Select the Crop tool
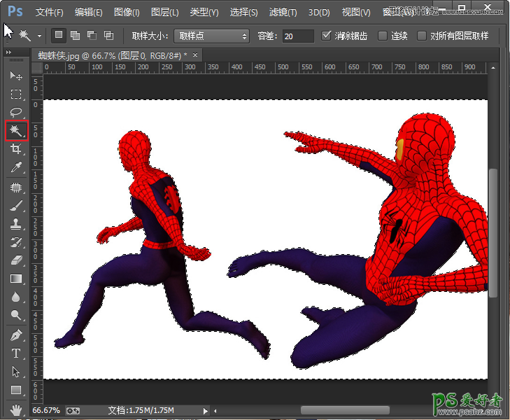The height and width of the screenshot is (420, 510). pyautogui.click(x=16, y=148)
